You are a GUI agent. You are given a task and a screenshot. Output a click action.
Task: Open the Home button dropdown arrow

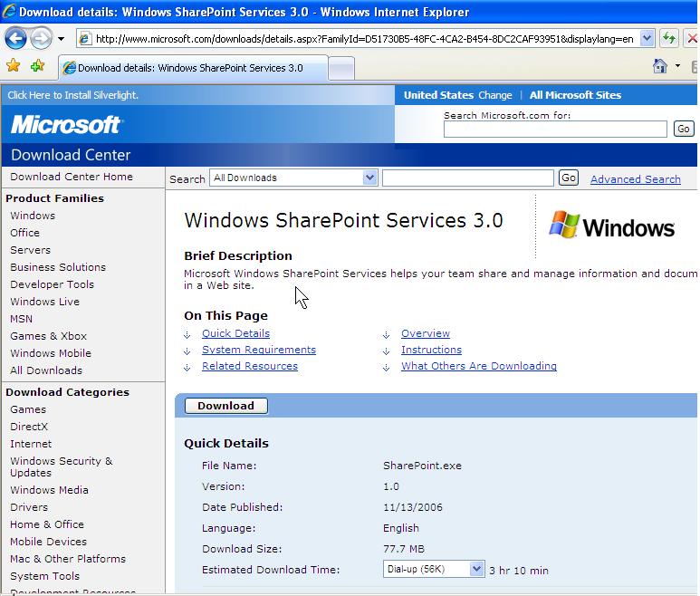click(x=677, y=66)
